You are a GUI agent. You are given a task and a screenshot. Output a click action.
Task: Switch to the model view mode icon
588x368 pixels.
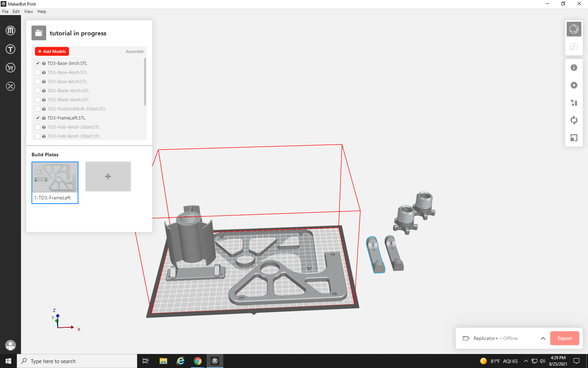(574, 29)
